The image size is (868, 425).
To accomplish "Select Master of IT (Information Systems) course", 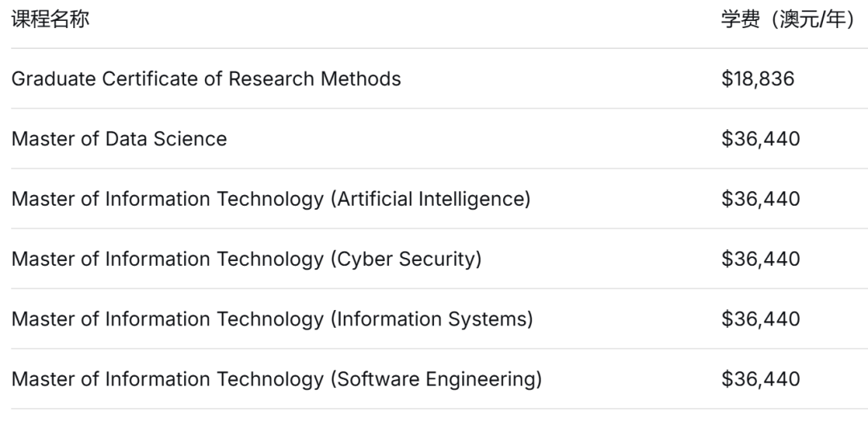I will [272, 320].
